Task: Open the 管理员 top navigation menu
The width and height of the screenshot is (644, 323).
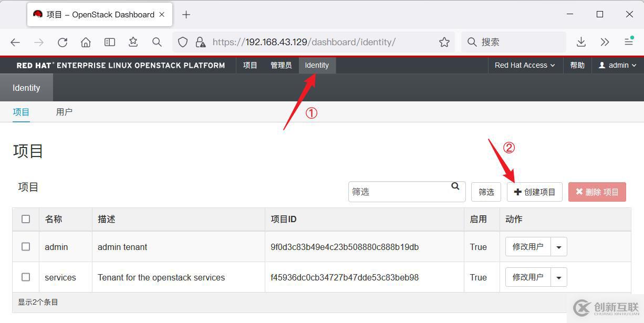Action: click(281, 65)
